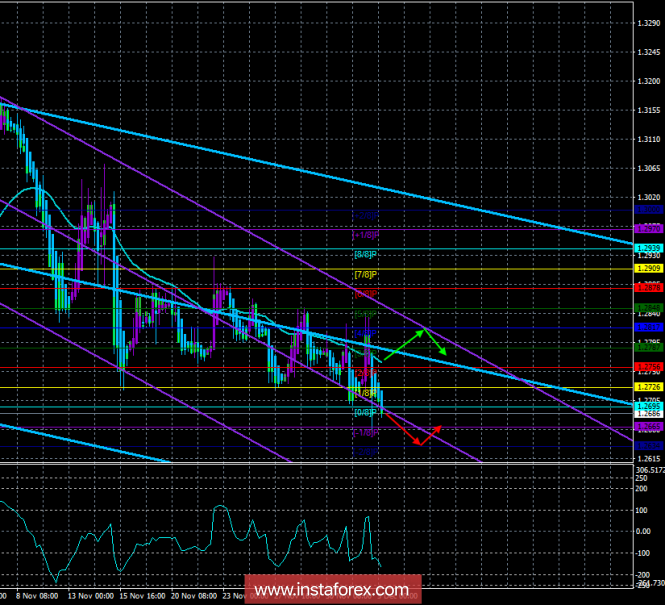
Task: Click the 20 Nov 08:00 time label
Action: (194, 596)
